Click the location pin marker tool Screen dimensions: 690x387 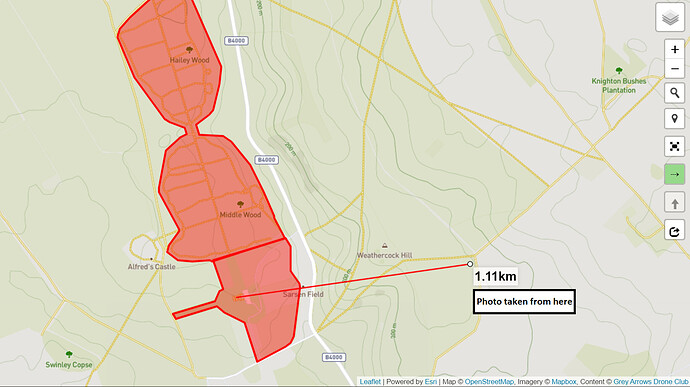coord(675,119)
